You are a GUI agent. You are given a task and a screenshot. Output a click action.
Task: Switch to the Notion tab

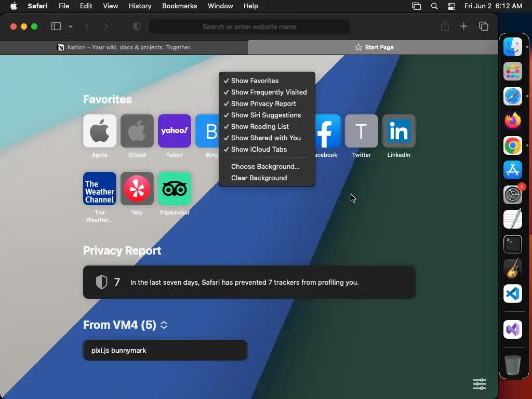(124, 47)
